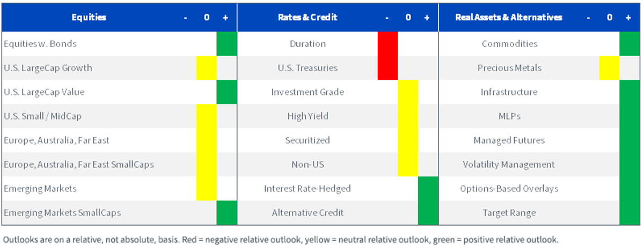Click the Real Assets & Alternatives header
This screenshot has height=247, width=644.
tap(509, 17)
